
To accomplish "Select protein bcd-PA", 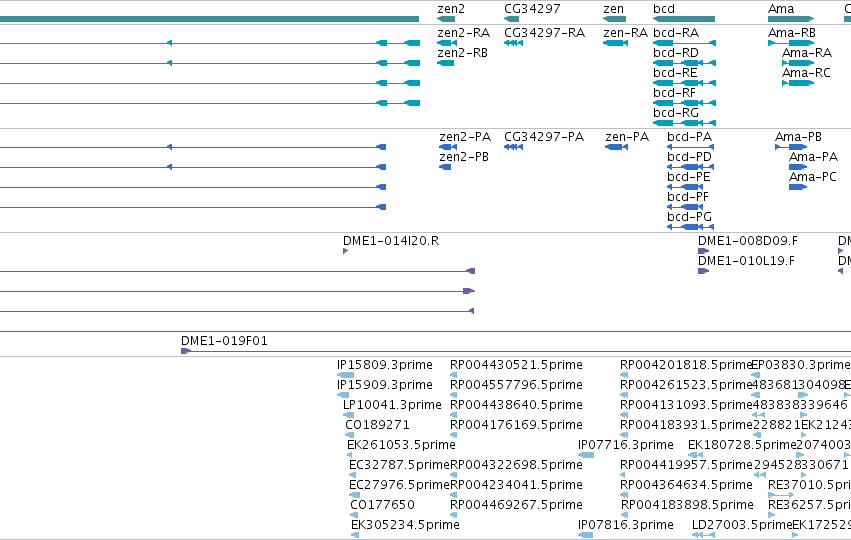I will [x=690, y=147].
